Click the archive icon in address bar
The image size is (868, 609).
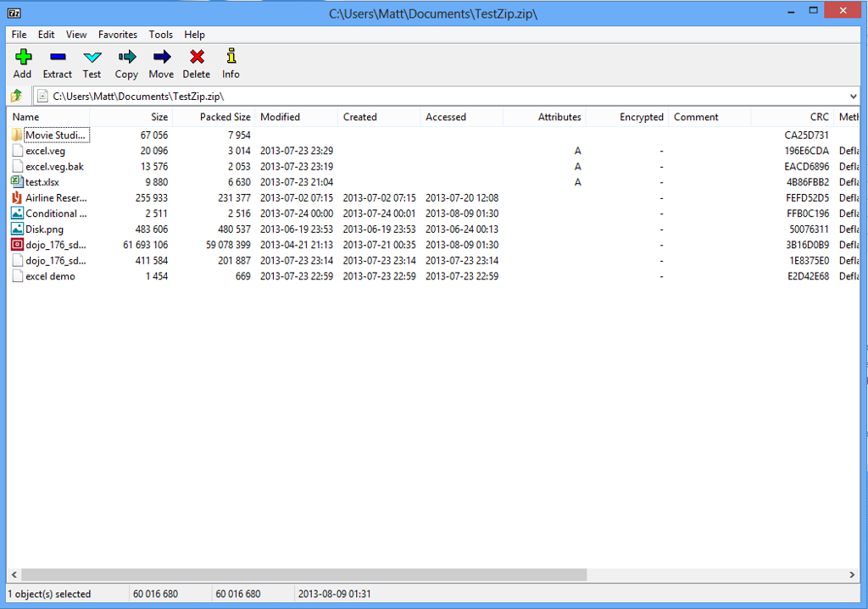[42, 97]
